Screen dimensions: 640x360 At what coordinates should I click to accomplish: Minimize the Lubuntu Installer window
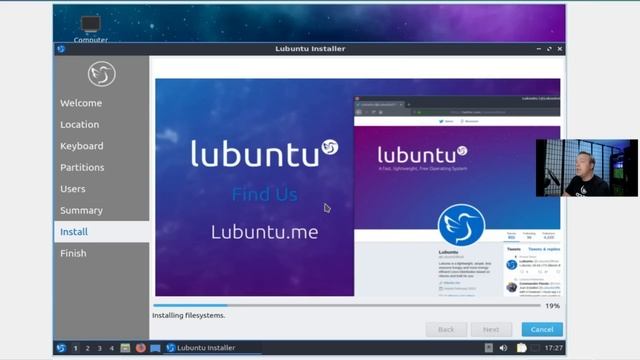(x=539, y=49)
